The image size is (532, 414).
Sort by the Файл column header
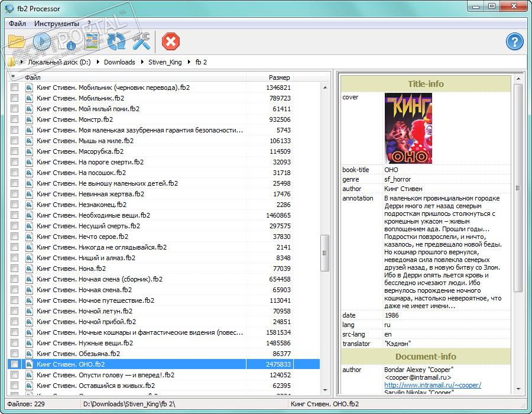coord(134,77)
